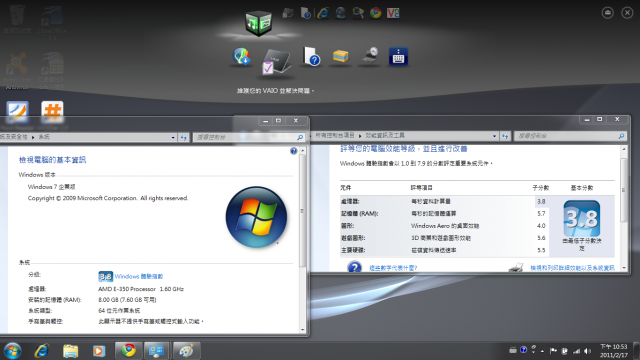Click the search box in the System window
This screenshot has height=360, width=640.
249,137
